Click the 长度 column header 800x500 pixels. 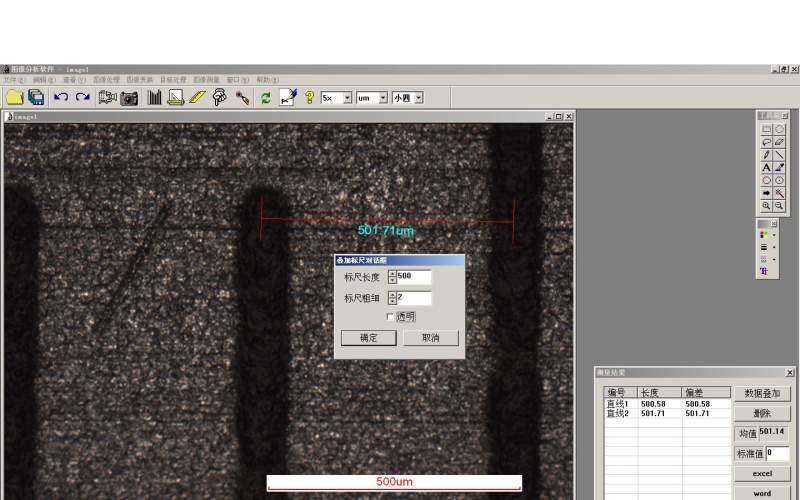(660, 392)
